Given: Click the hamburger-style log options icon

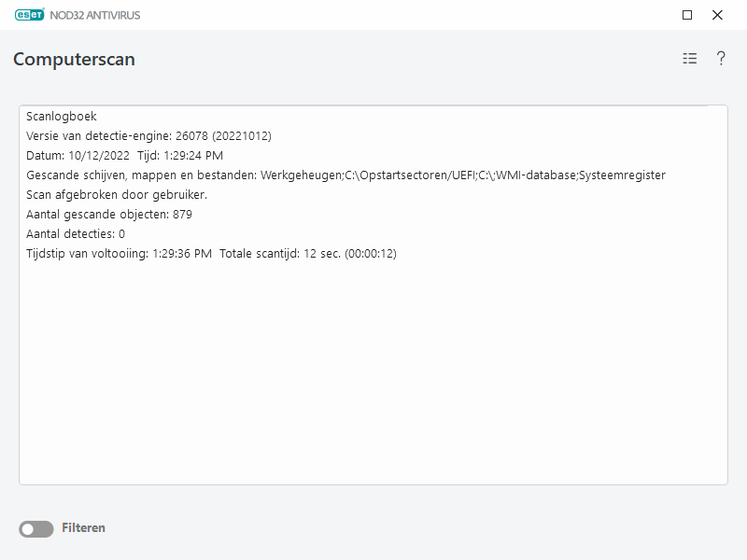Looking at the screenshot, I should [689, 58].
